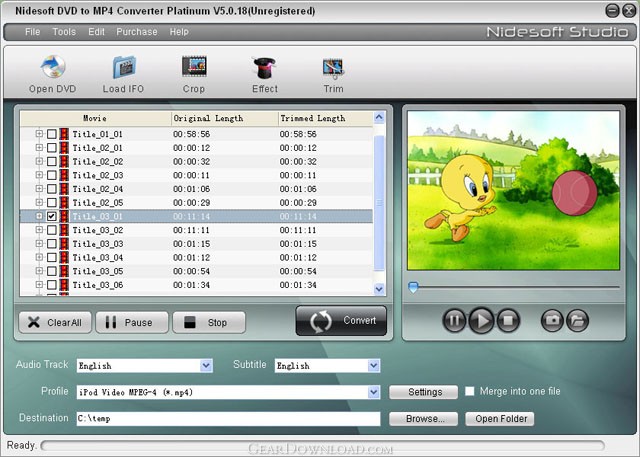Open the snapshot folder icon
This screenshot has width=640, height=457.
577,320
